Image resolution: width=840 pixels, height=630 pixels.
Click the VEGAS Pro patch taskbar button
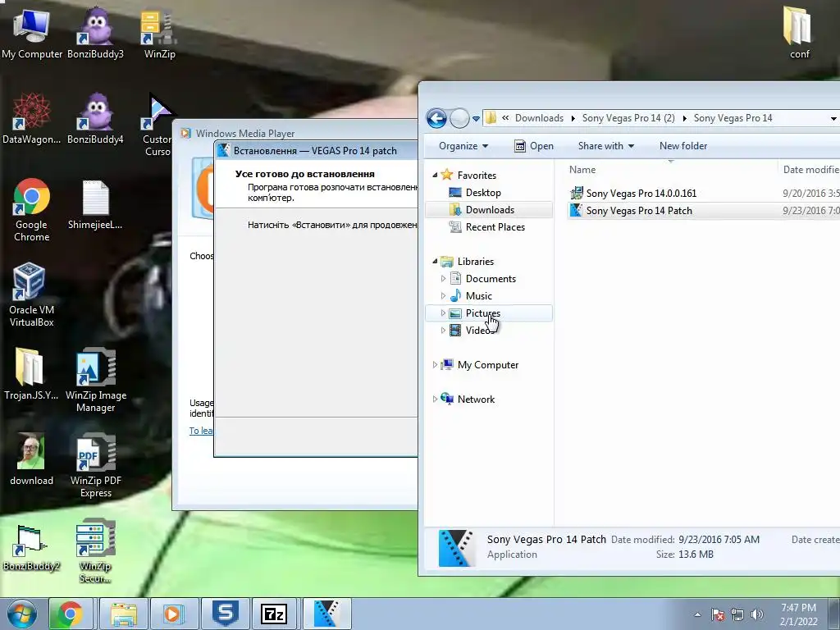326,614
